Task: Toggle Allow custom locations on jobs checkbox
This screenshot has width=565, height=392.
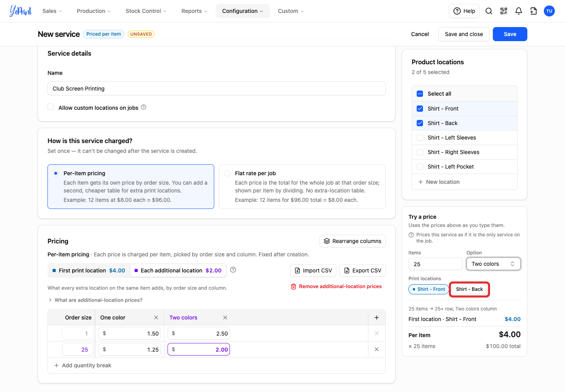Action: (51, 107)
